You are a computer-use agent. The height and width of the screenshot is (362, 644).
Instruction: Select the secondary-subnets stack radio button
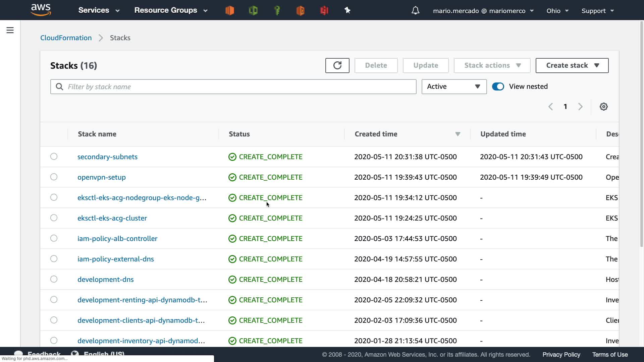tap(54, 157)
